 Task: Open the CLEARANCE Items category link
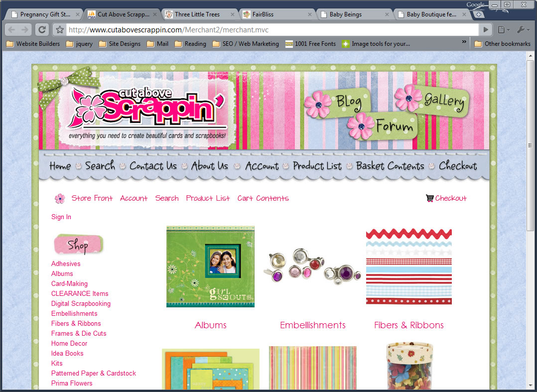(x=80, y=293)
